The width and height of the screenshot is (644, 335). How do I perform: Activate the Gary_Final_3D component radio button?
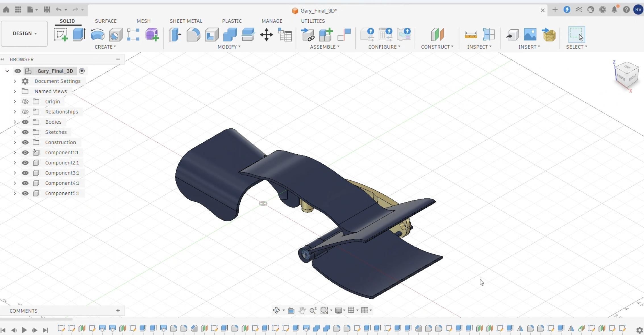82,71
